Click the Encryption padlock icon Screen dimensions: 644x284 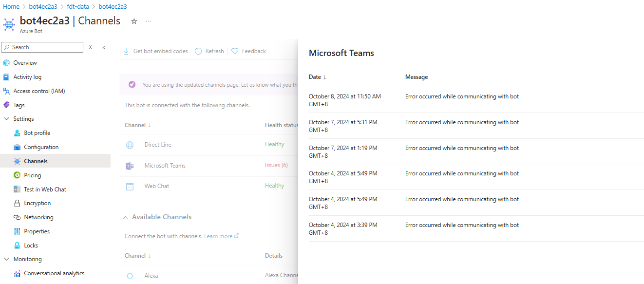click(17, 203)
